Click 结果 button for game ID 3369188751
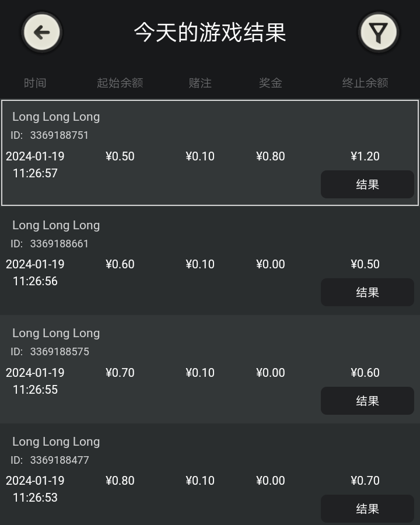The width and height of the screenshot is (420, 525). pos(367,184)
